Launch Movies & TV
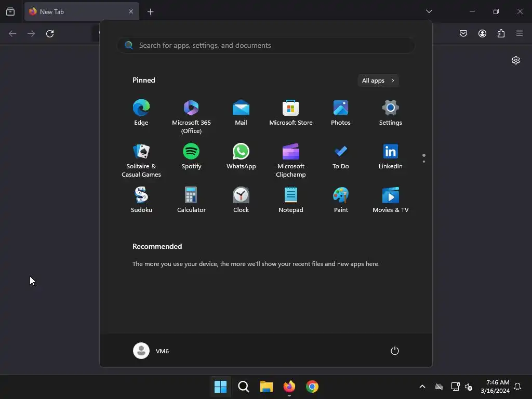Image resolution: width=532 pixels, height=399 pixels. (x=391, y=200)
